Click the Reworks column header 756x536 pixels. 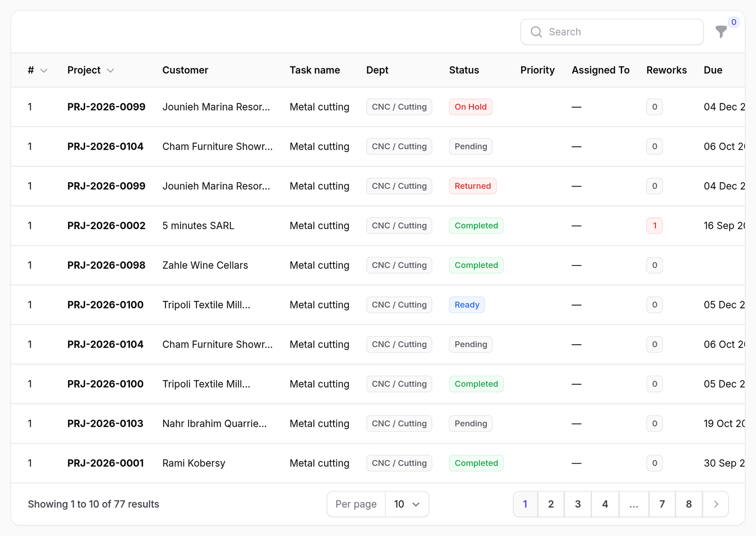tap(667, 70)
